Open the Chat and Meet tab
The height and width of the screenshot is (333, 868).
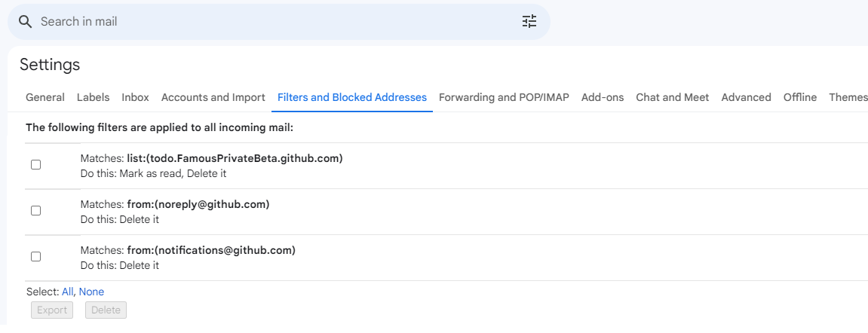(672, 97)
